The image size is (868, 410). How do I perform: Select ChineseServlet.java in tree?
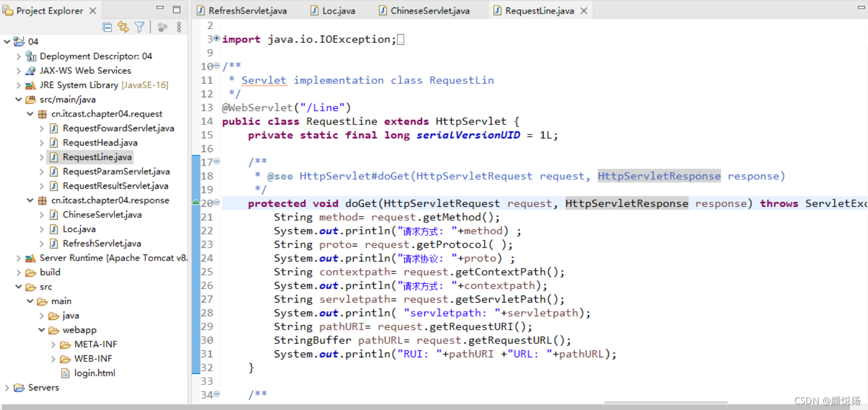[x=102, y=215]
